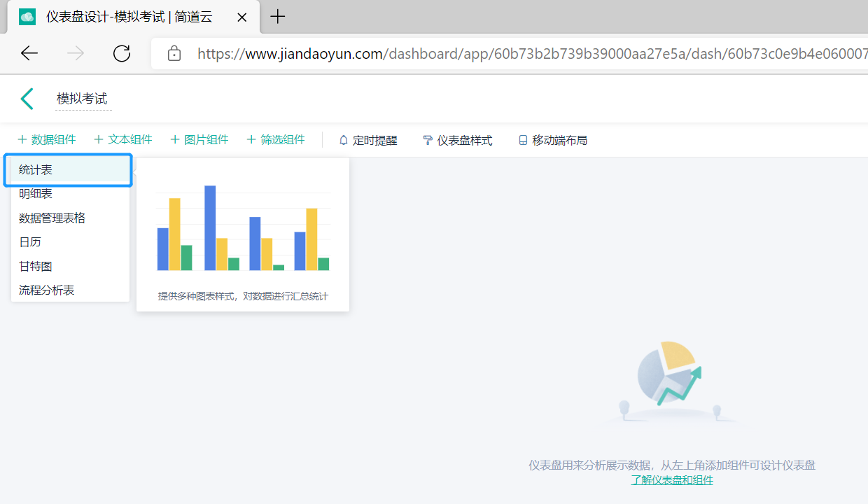Click the browser URL address bar

[510, 53]
